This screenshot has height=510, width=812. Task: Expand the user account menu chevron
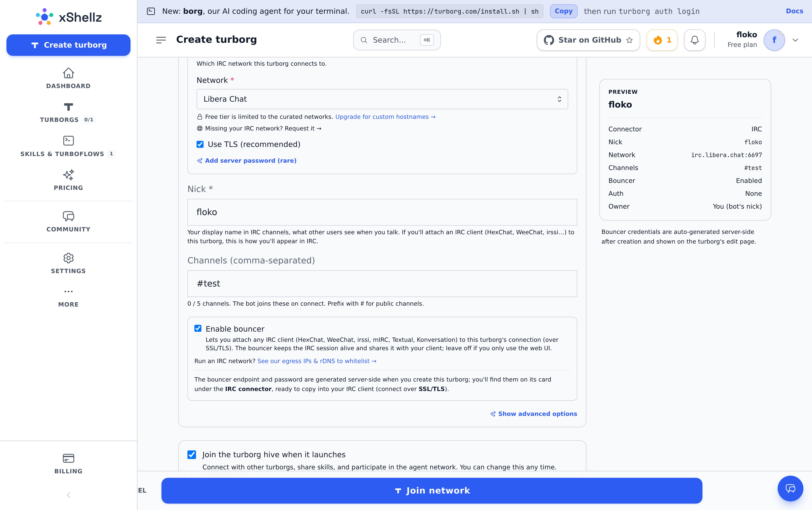(795, 40)
